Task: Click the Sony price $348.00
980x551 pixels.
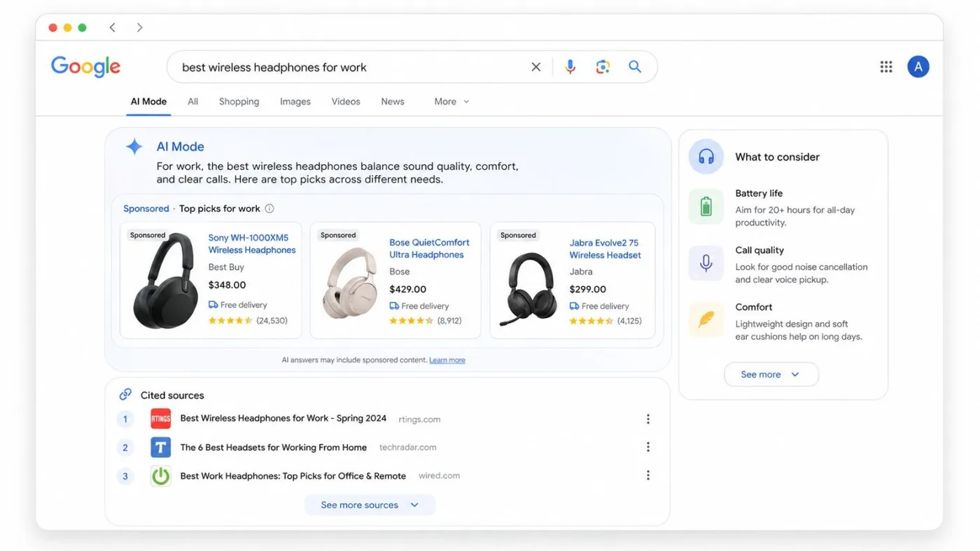Action: [x=227, y=285]
